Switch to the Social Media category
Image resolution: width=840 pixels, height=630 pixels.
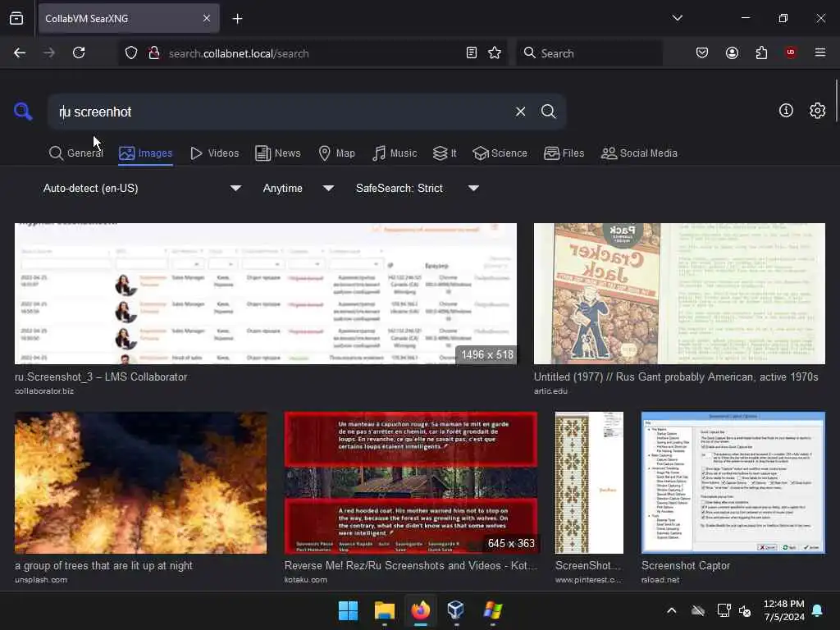click(x=639, y=153)
